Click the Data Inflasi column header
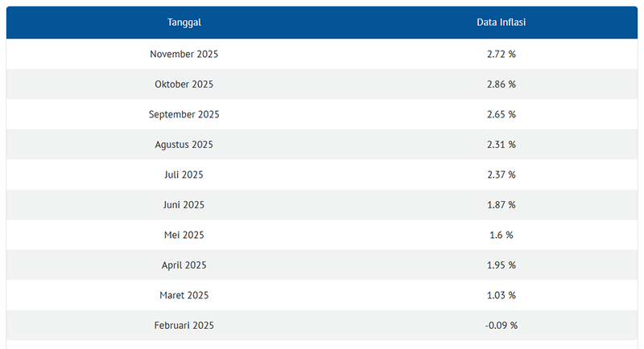Image resolution: width=644 pixels, height=349 pixels. [501, 23]
